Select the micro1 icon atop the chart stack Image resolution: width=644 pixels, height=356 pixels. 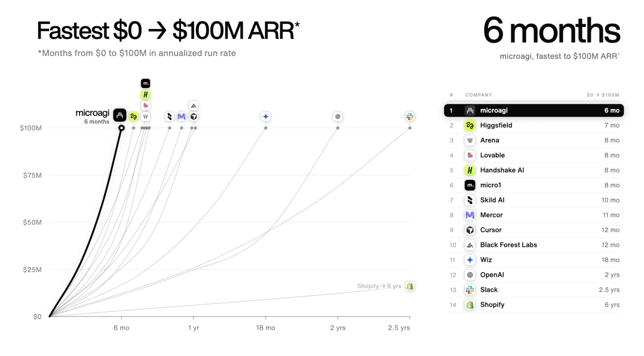tap(146, 83)
